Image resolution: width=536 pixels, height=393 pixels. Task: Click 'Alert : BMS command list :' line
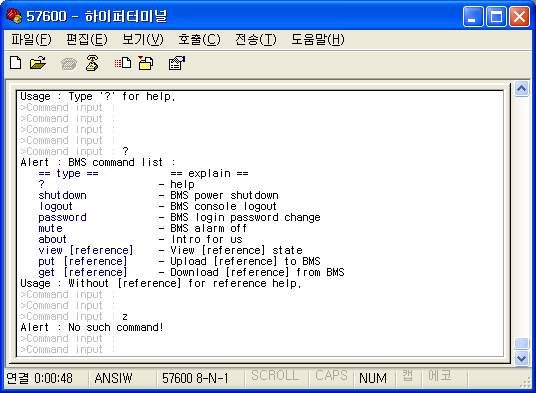point(98,162)
